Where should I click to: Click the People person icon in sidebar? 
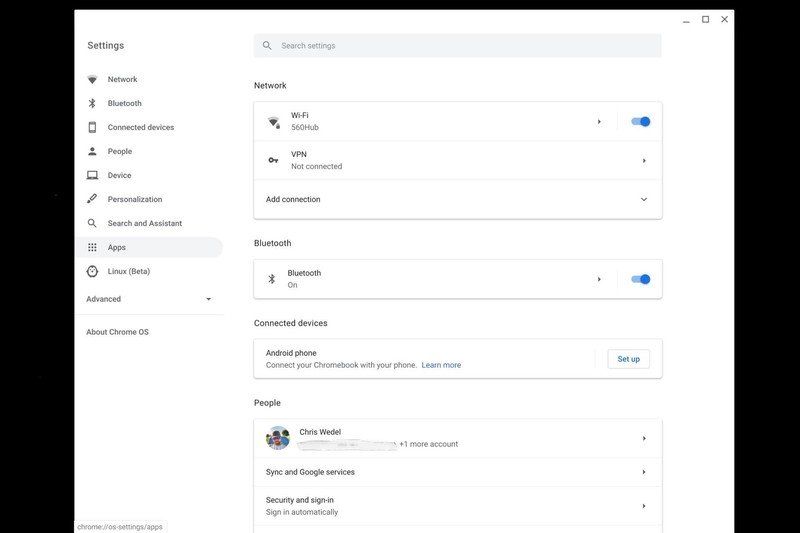(x=92, y=152)
